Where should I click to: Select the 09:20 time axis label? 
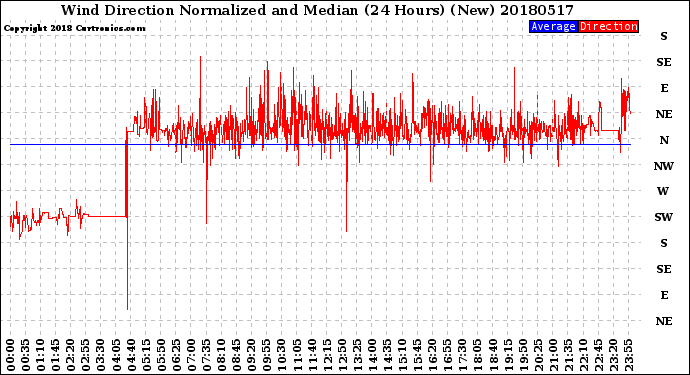pos(252,355)
